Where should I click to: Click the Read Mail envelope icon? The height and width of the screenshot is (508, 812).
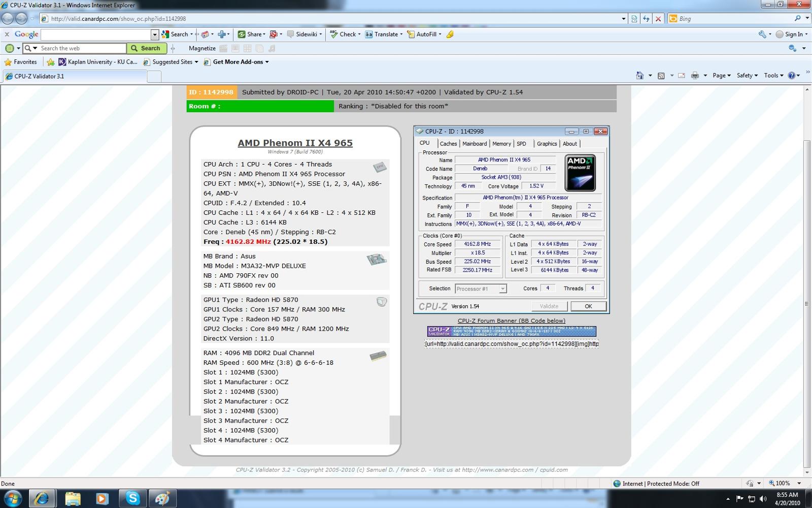(x=682, y=75)
